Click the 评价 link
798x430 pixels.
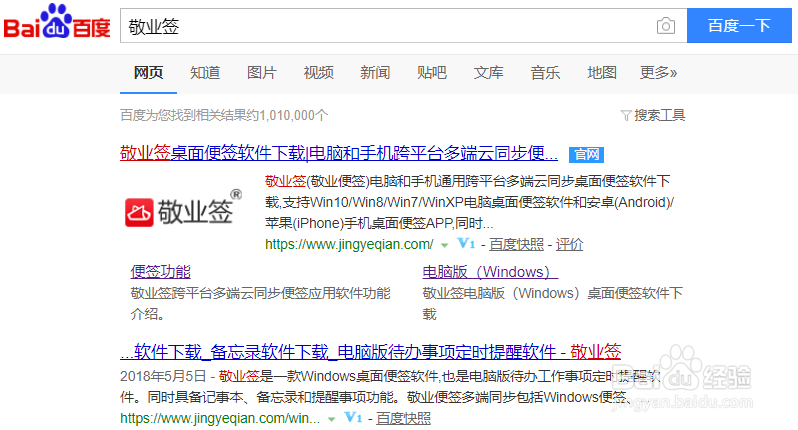click(x=569, y=245)
